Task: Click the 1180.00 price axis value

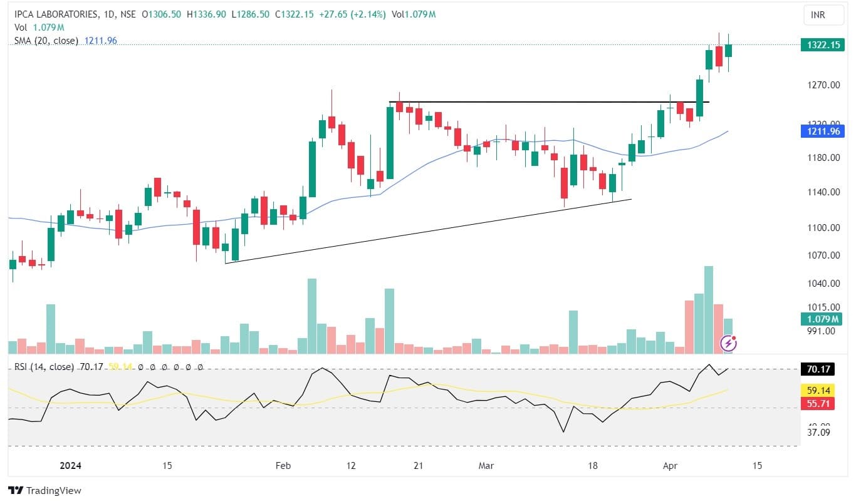Action: (x=822, y=158)
